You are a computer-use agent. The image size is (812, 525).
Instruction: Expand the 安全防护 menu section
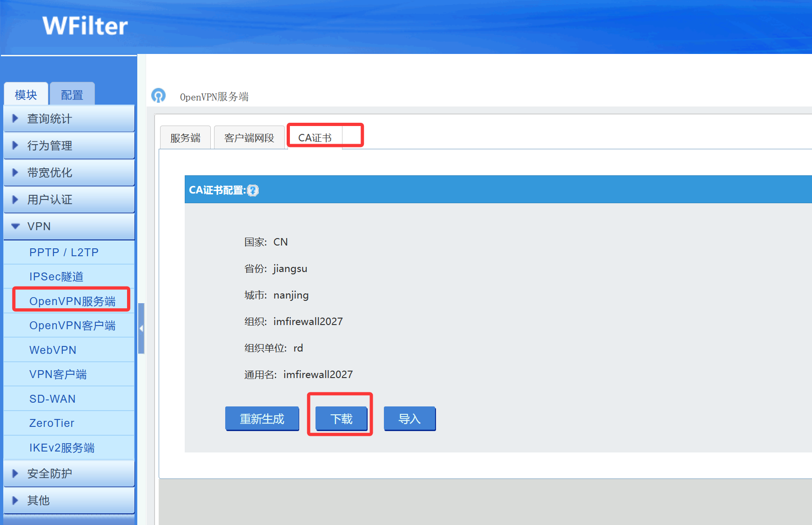point(69,473)
